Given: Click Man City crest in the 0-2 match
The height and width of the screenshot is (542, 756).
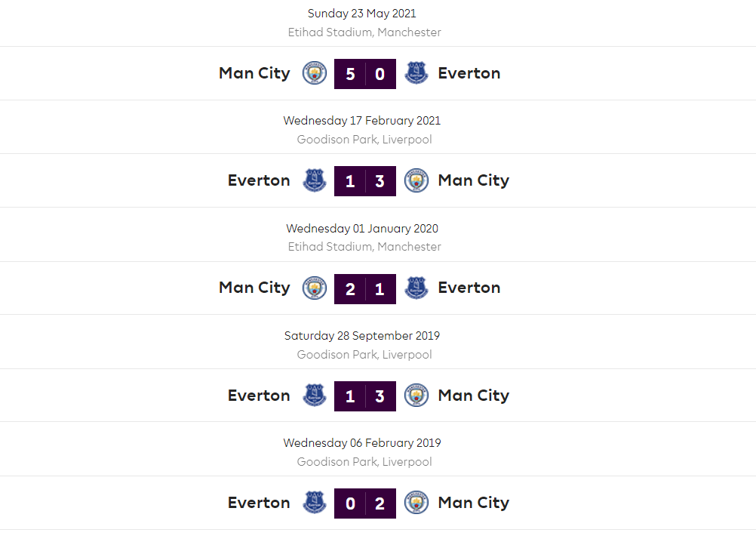Looking at the screenshot, I should (x=416, y=503).
